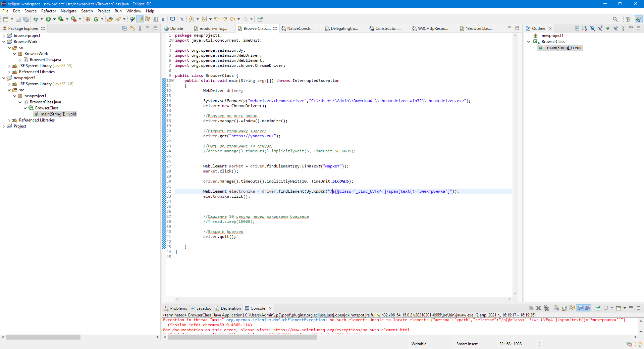Screen dimensions: 644x349
Task: Select the Java perspective button
Action: click(x=639, y=19)
